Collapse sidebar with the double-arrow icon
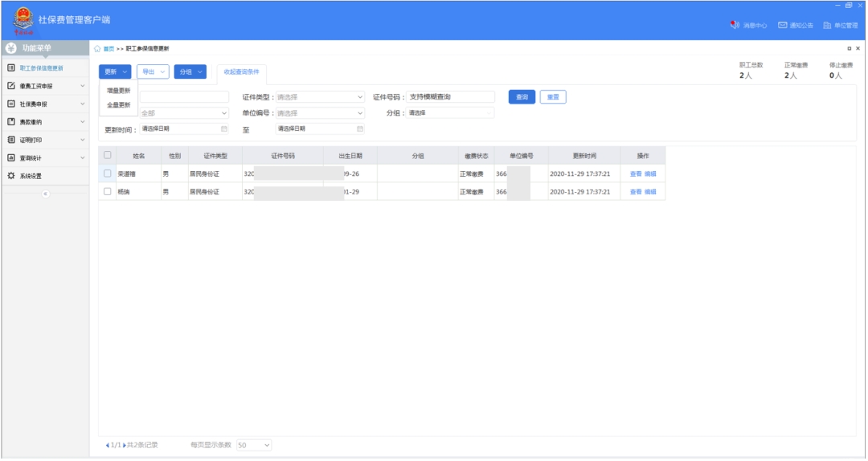The width and height of the screenshot is (868, 461). tap(45, 194)
